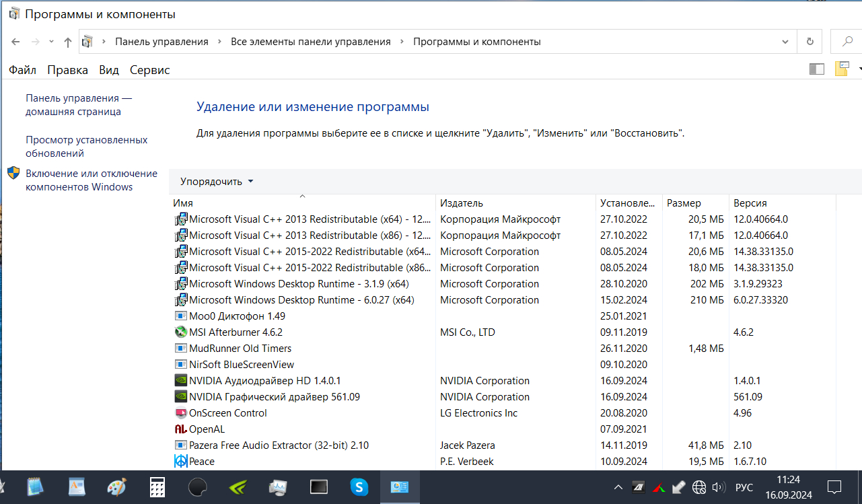Open the Упорядочить dropdown
Screen dimensions: 862x504
[x=217, y=182]
